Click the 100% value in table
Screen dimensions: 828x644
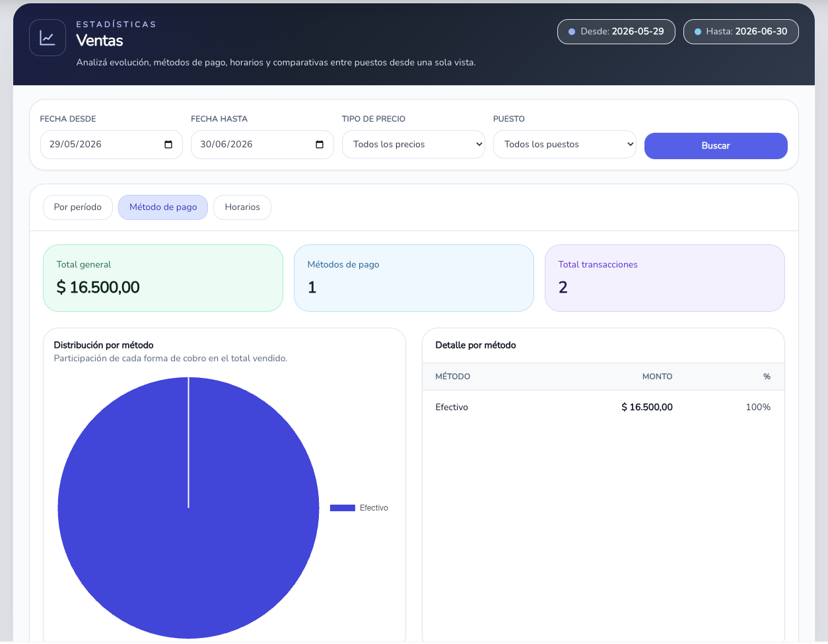pyautogui.click(x=758, y=408)
